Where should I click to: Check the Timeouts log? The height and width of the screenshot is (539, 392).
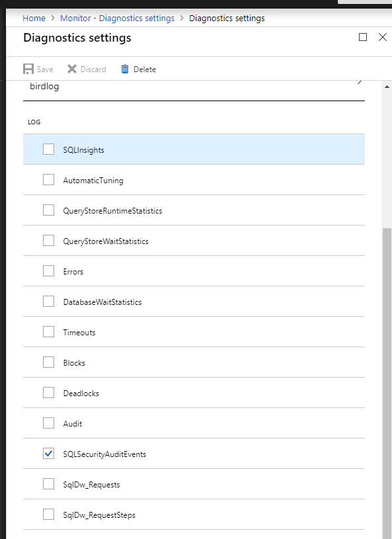pyautogui.click(x=48, y=331)
